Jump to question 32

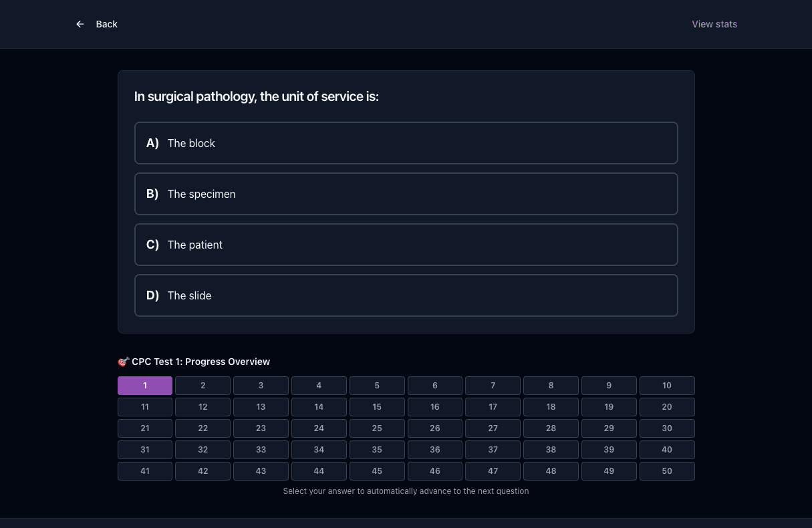tap(203, 450)
